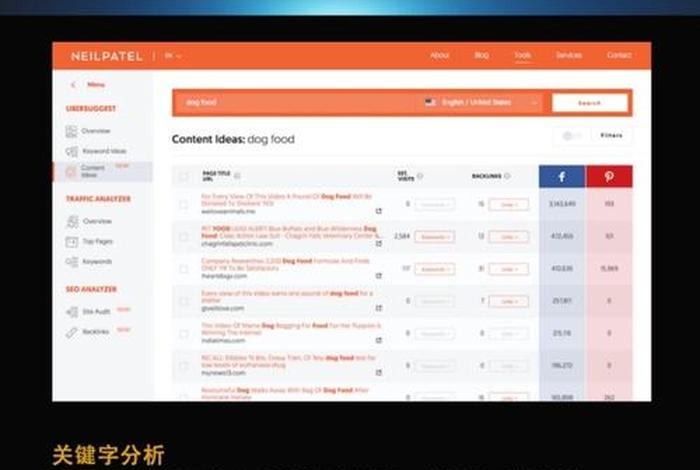Open Top Pages sidebar link
Image resolution: width=700 pixels, height=470 pixels.
97,241
